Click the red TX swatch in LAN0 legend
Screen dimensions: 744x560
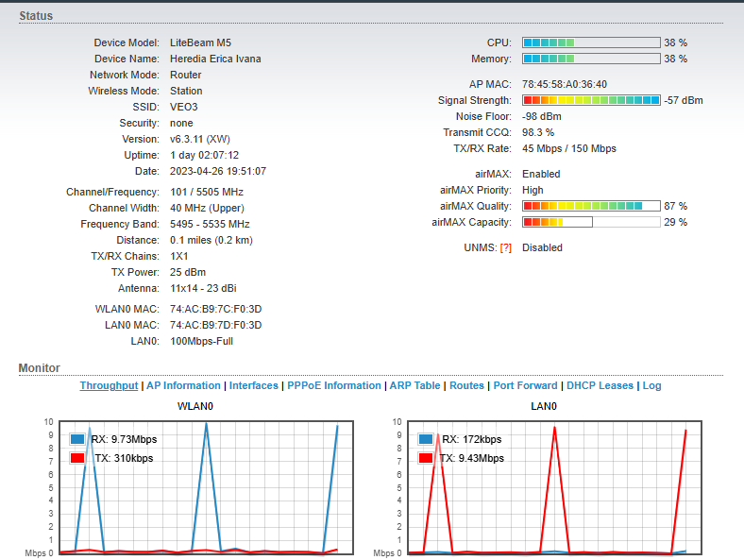coord(426,458)
